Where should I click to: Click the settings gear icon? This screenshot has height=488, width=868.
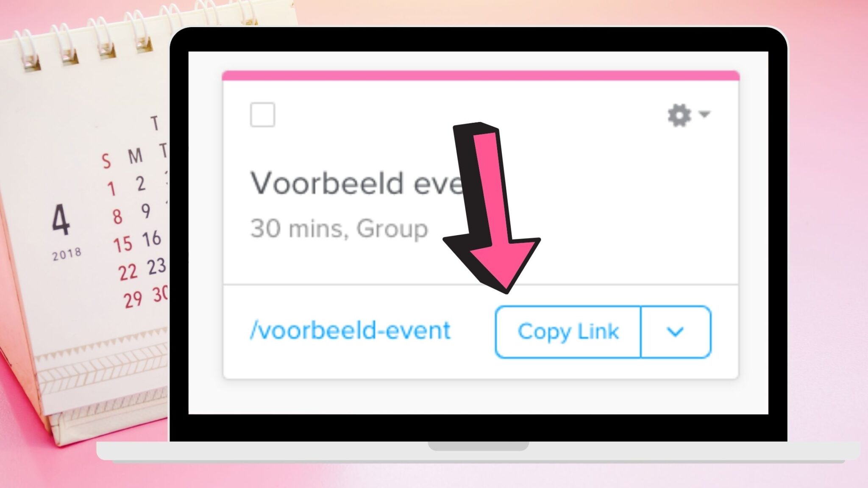tap(680, 115)
